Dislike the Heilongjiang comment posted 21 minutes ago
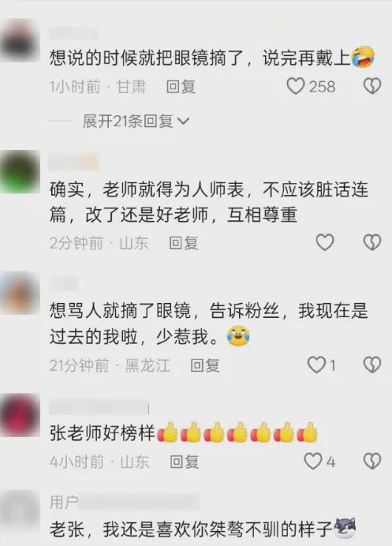The image size is (392, 546). pyautogui.click(x=372, y=365)
